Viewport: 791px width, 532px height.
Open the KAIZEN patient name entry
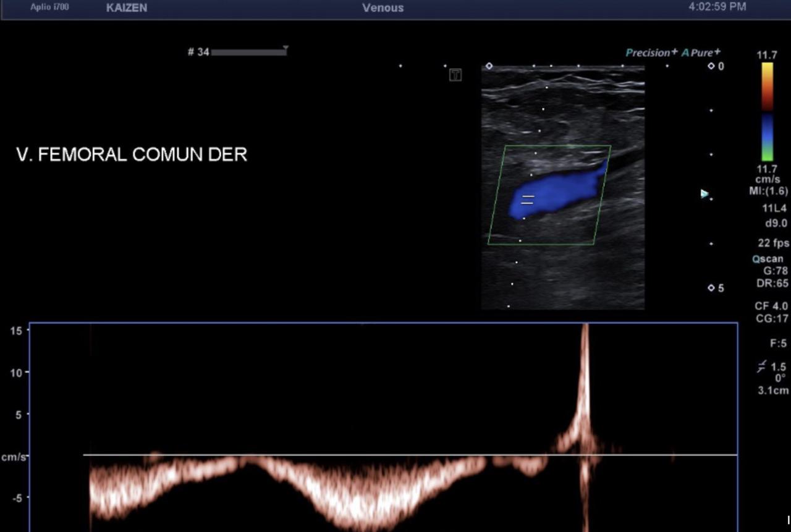point(126,7)
